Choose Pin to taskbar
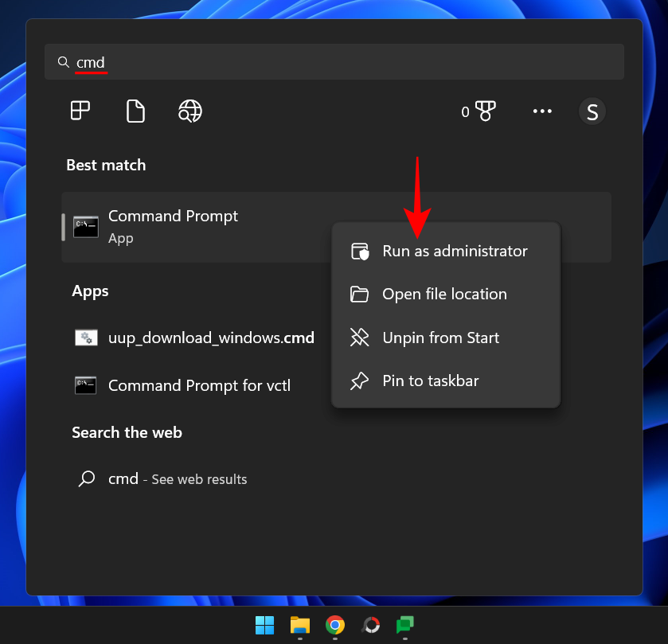668x644 pixels. coord(446,381)
